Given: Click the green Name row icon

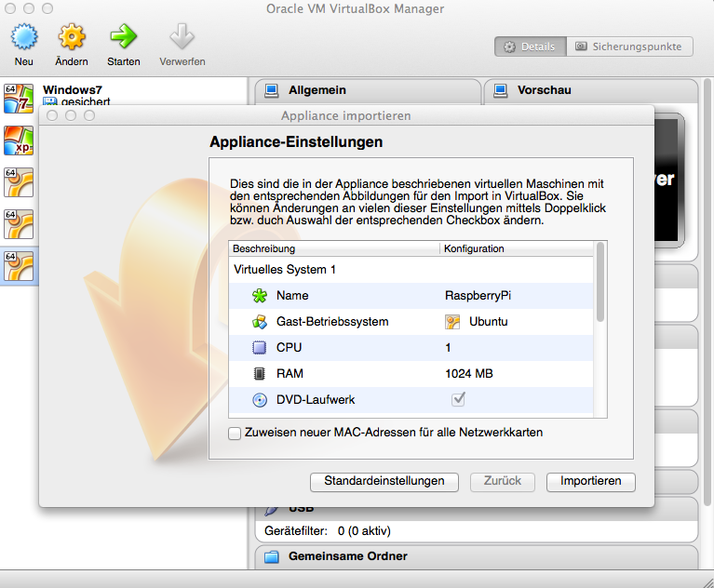Looking at the screenshot, I should point(260,296).
